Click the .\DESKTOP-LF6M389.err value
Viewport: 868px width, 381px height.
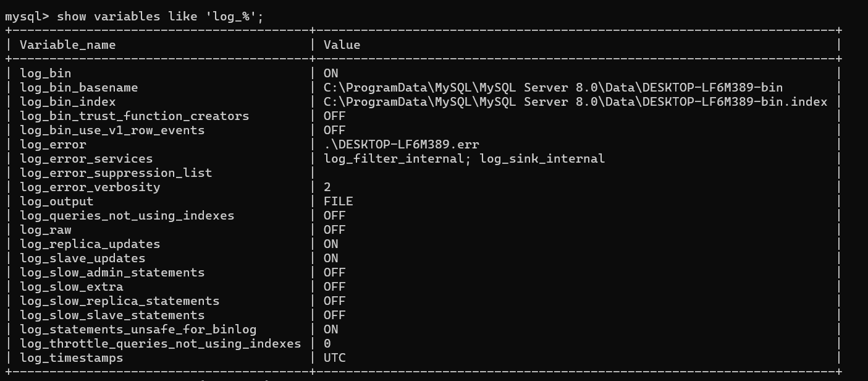401,145
